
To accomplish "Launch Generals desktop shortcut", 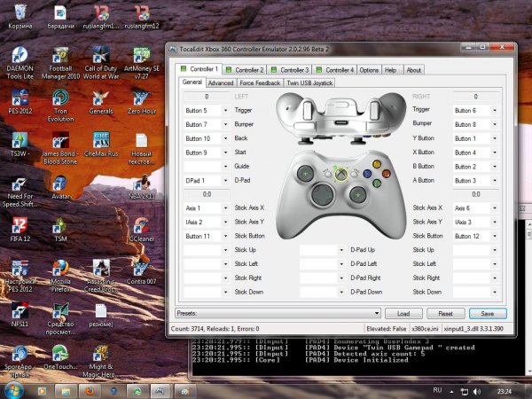I will (101, 102).
